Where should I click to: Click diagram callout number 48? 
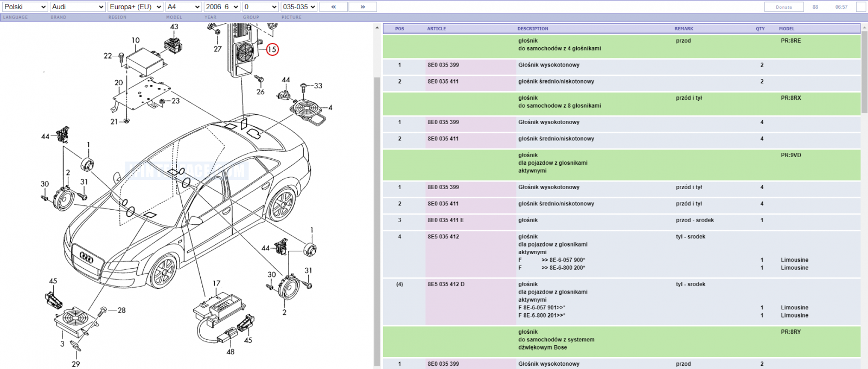tap(231, 352)
